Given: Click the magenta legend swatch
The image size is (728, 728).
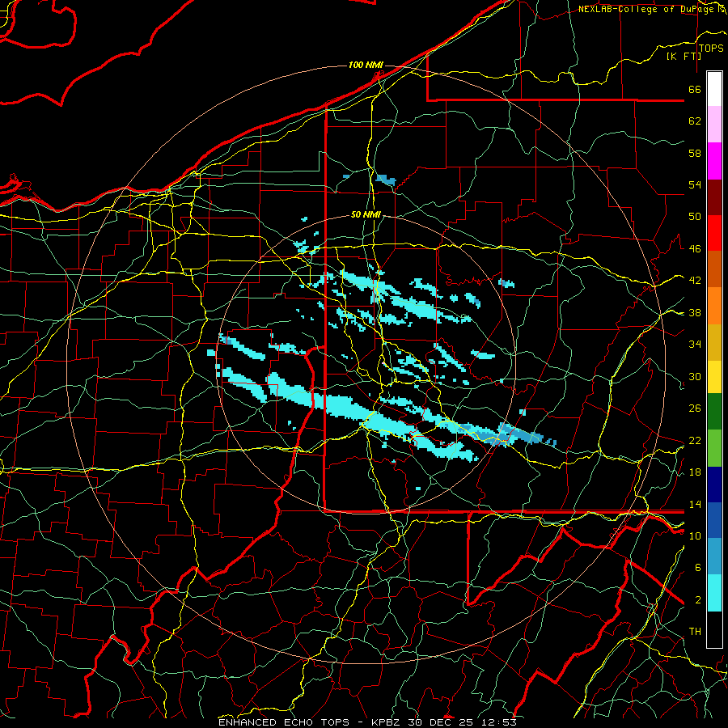Looking at the screenshot, I should pos(714,161).
